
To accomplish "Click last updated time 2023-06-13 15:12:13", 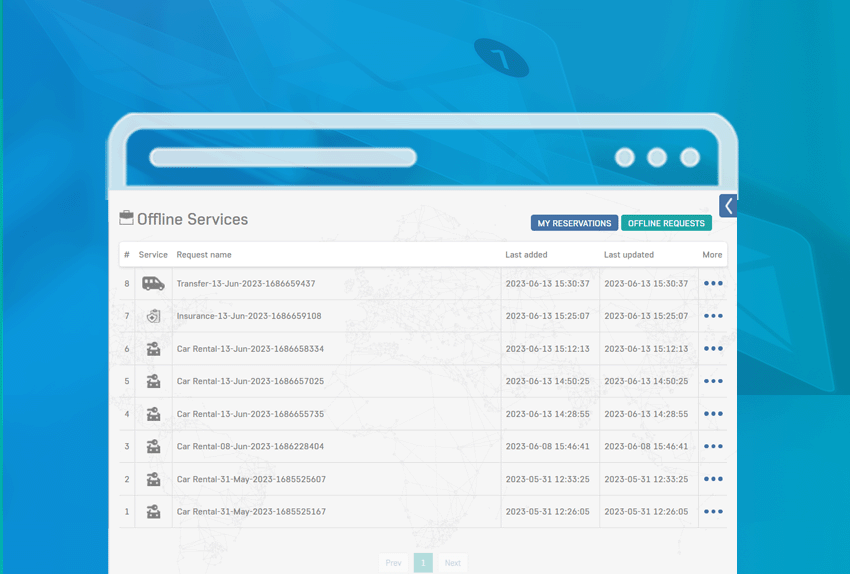I will pyautogui.click(x=646, y=349).
